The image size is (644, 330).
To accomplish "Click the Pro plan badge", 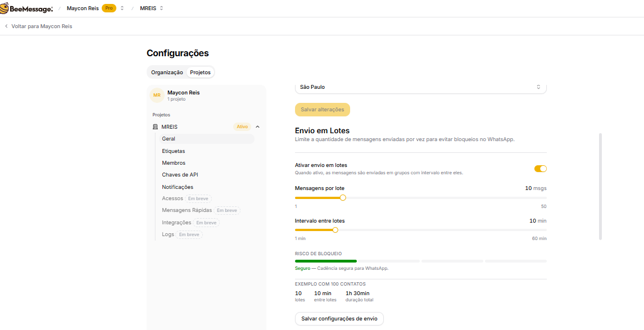I will click(x=109, y=8).
